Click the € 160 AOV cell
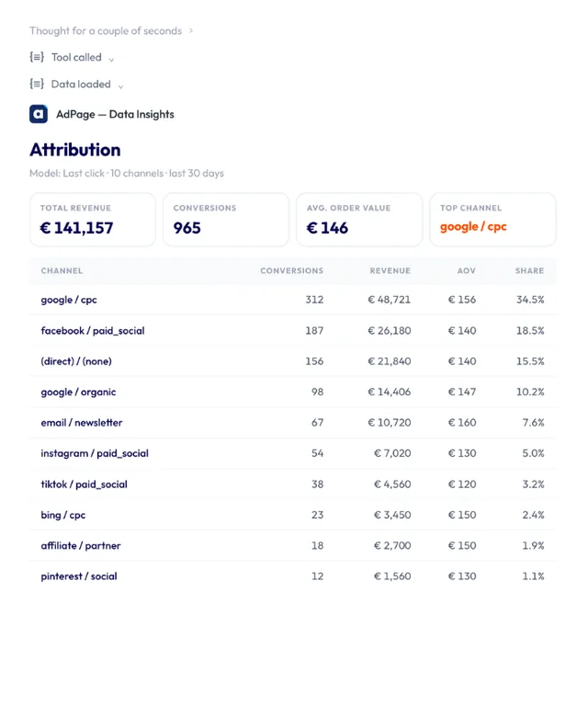This screenshot has width=588, height=717. tap(462, 422)
